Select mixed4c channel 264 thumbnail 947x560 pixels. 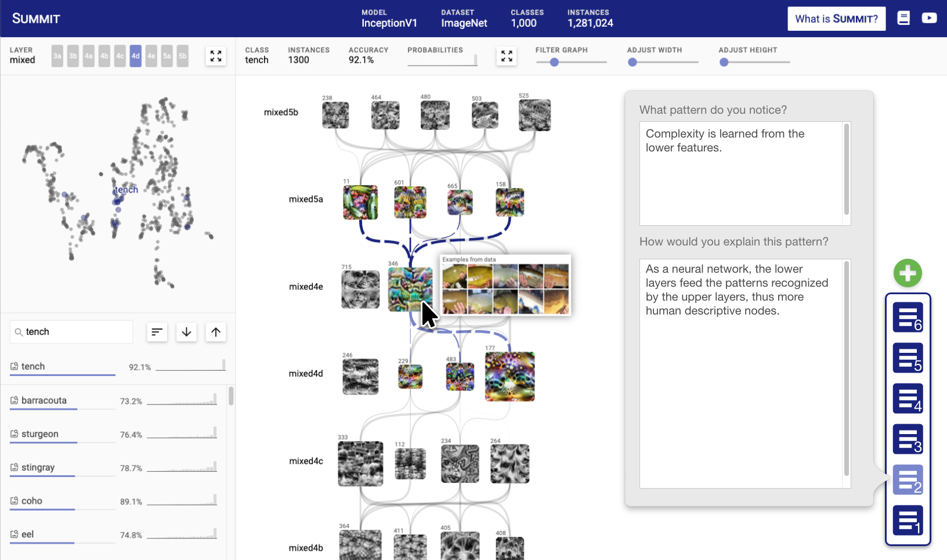[x=510, y=464]
